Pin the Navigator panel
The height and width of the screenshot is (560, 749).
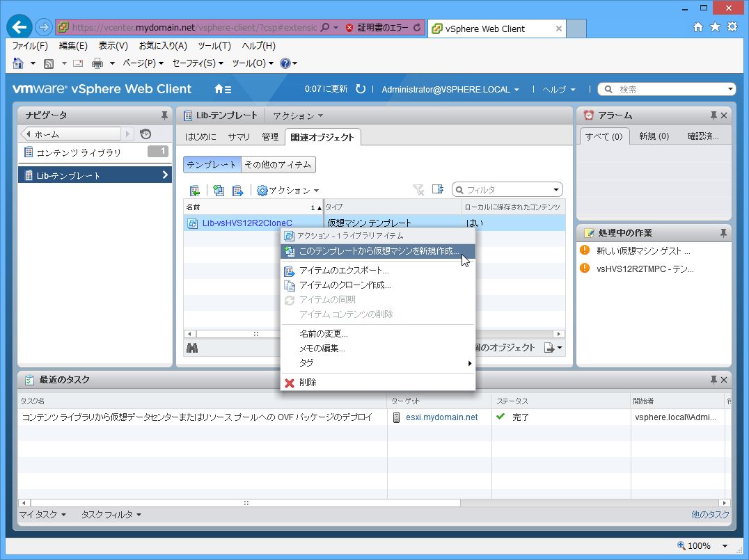tap(164, 115)
